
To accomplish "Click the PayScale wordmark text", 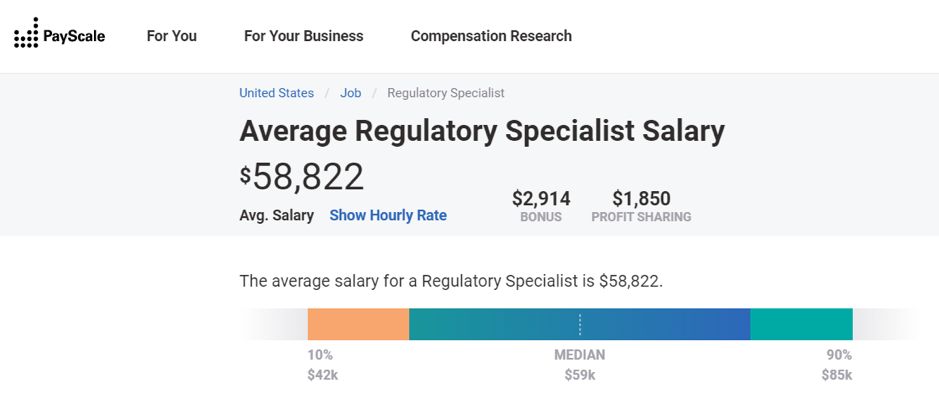I will (74, 37).
